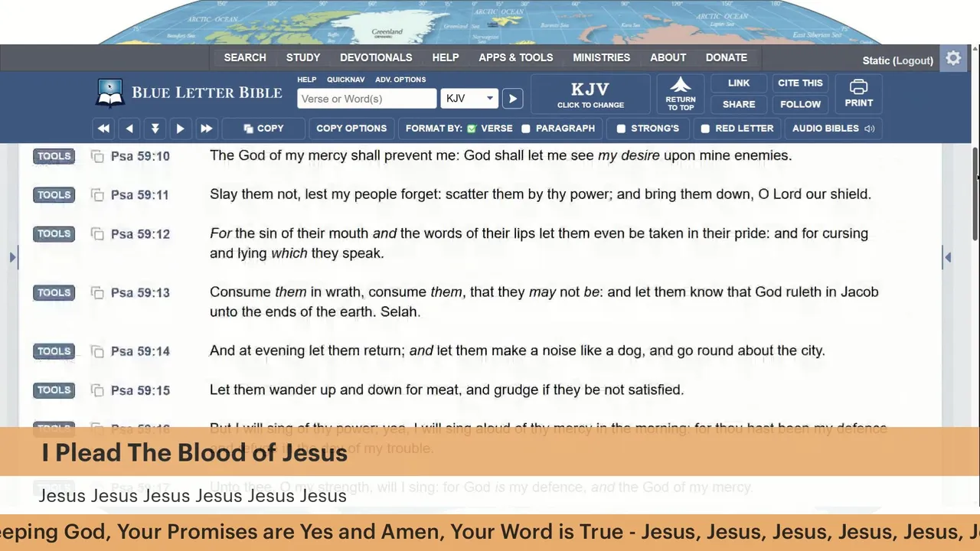Click the Psa 59:14 verse reference
The height and width of the screenshot is (551, 980).
click(x=140, y=351)
